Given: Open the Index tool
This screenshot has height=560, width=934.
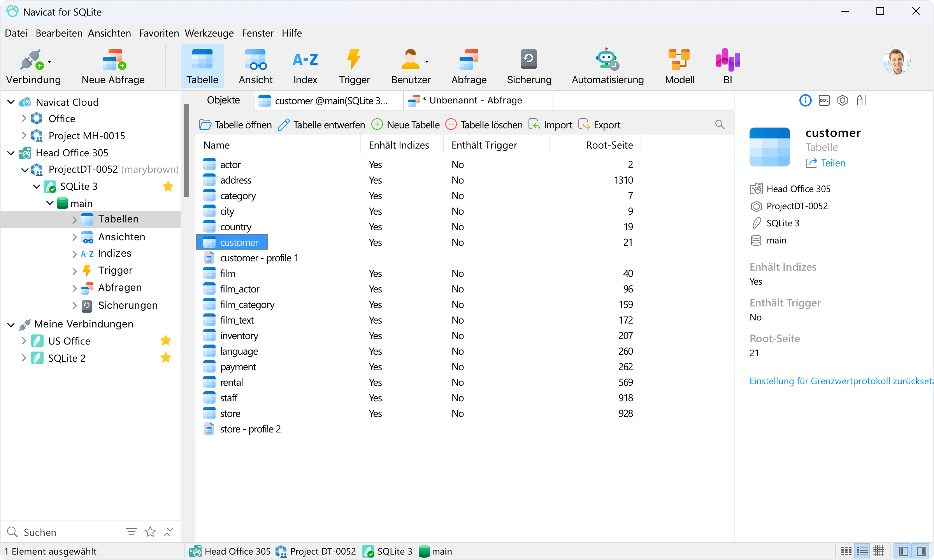Looking at the screenshot, I should click(305, 67).
